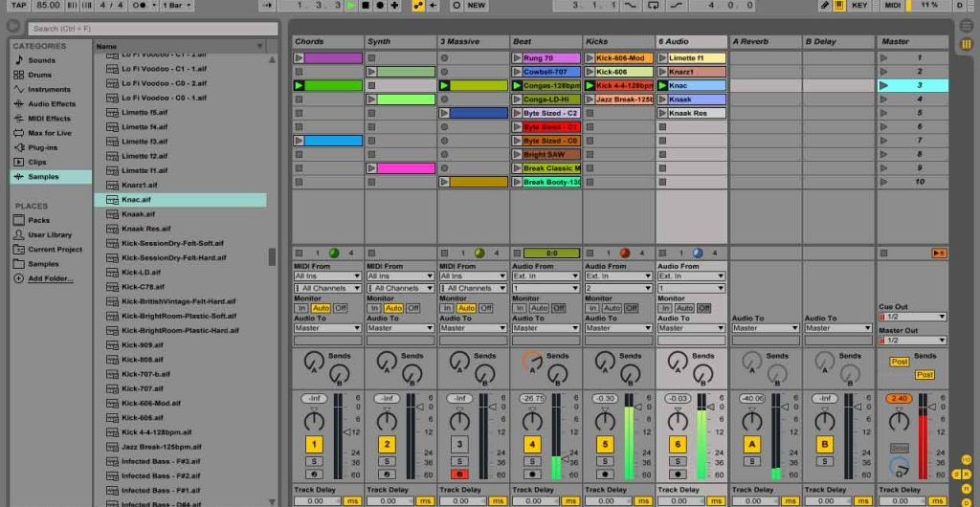Toggle the Punch-In switch
The image size is (980, 507).
coord(630,5)
